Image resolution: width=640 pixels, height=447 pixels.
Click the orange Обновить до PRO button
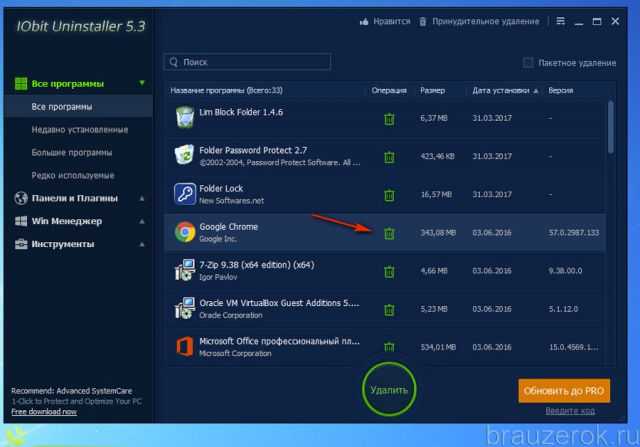(x=564, y=391)
